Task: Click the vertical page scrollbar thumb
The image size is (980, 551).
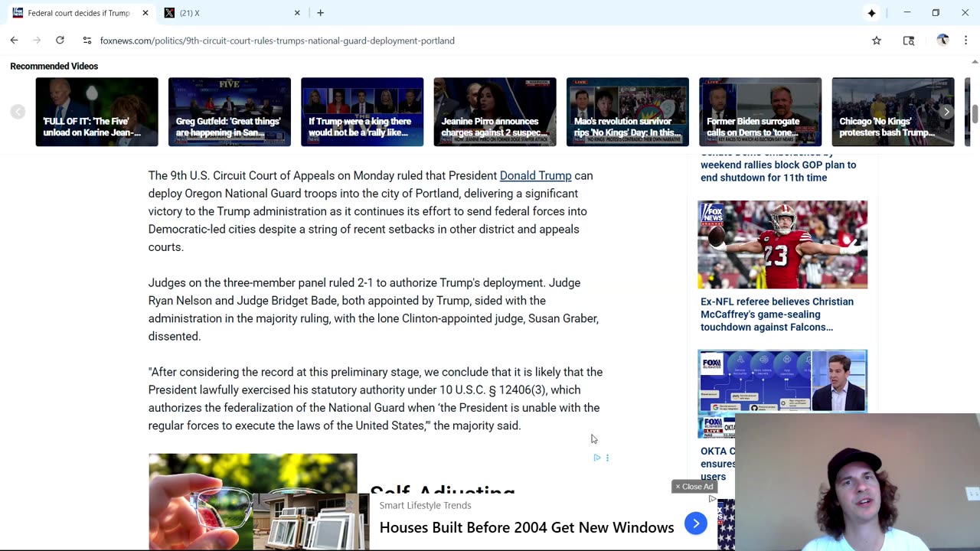Action: [x=975, y=115]
